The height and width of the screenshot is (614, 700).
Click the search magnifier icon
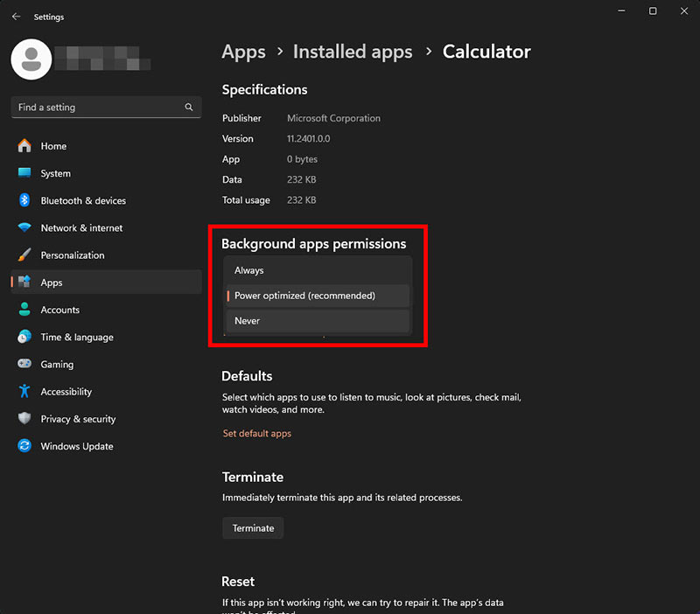tap(189, 107)
